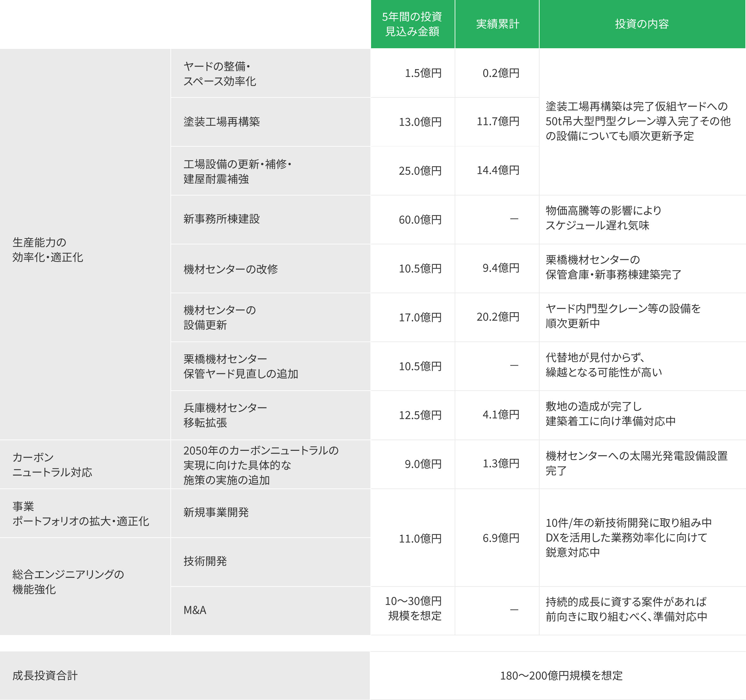Select the 13.0億円 investment amount cell
This screenshot has height=700, width=746.
[420, 122]
